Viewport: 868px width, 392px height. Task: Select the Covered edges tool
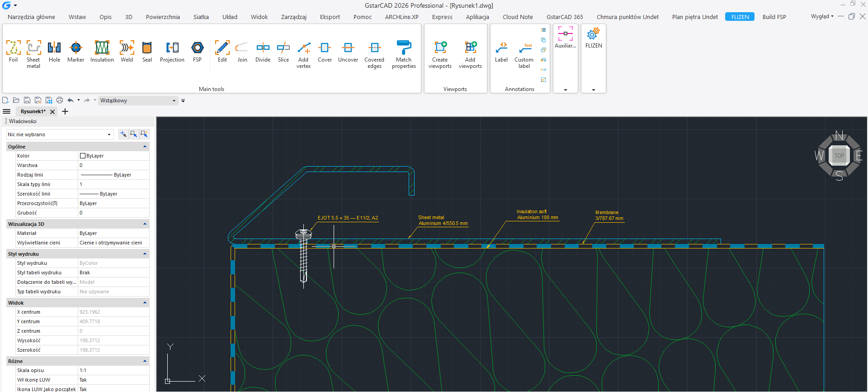pos(374,54)
